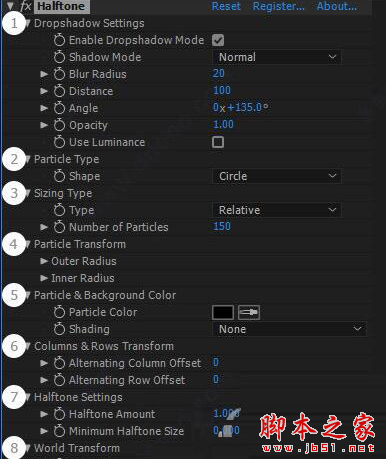Image resolution: width=386 pixels, height=459 pixels.
Task: Toggle stopwatch for Enable Dropshadow Mode
Action: (59, 40)
